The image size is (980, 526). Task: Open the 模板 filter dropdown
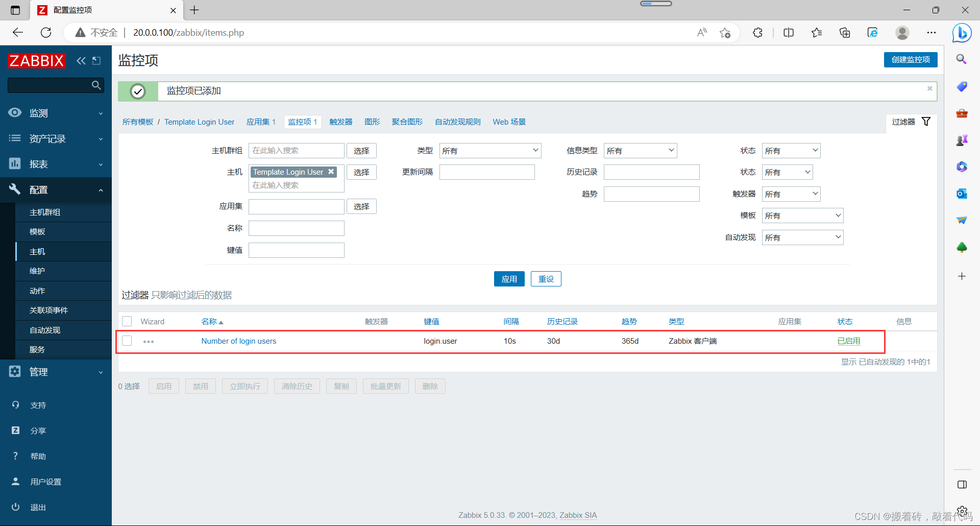click(x=802, y=216)
